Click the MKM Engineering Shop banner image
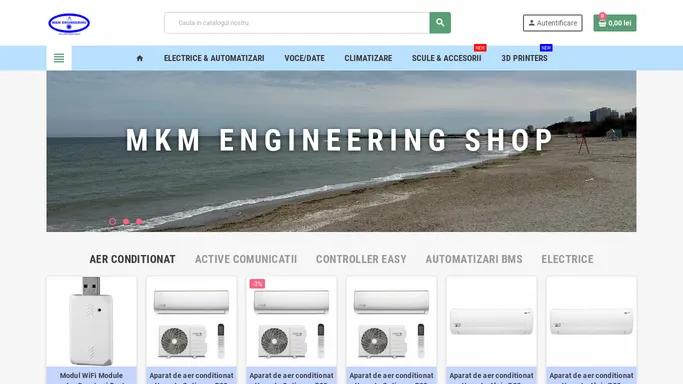683x384 pixels. tap(341, 151)
